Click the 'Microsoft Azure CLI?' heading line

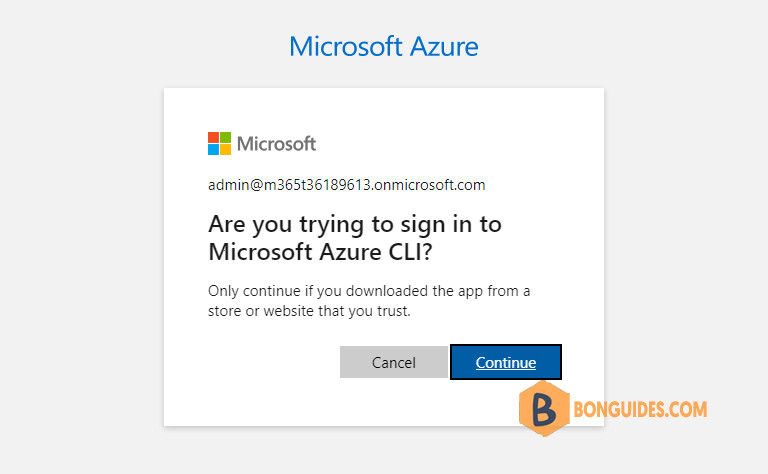(x=320, y=252)
